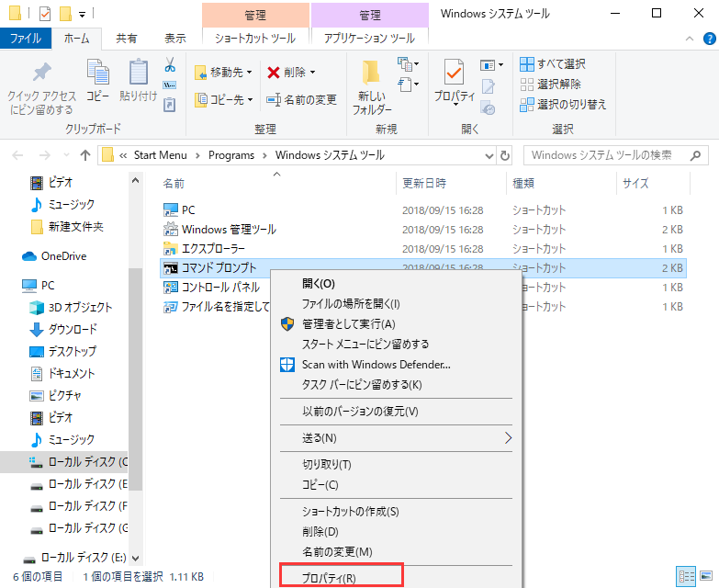This screenshot has height=588, width=719.
Task: Switch to details view icon
Action: [686, 576]
